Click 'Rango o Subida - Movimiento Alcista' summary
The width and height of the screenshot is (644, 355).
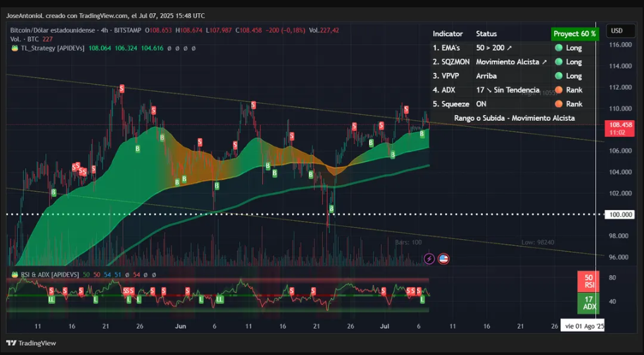point(515,118)
